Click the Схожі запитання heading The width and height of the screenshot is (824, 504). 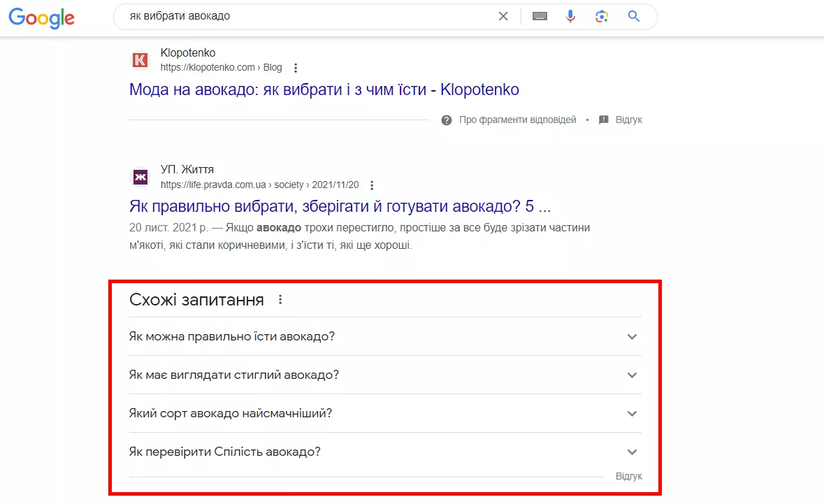(x=196, y=300)
